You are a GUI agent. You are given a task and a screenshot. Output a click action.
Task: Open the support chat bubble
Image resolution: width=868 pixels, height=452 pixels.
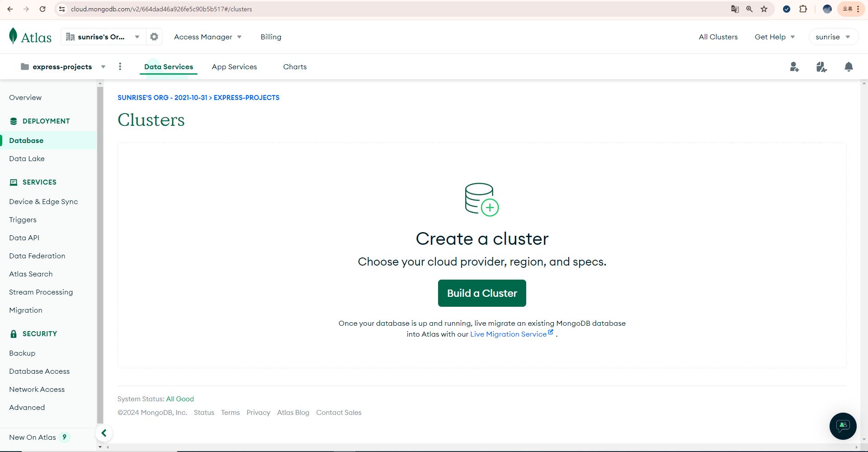coord(843,426)
